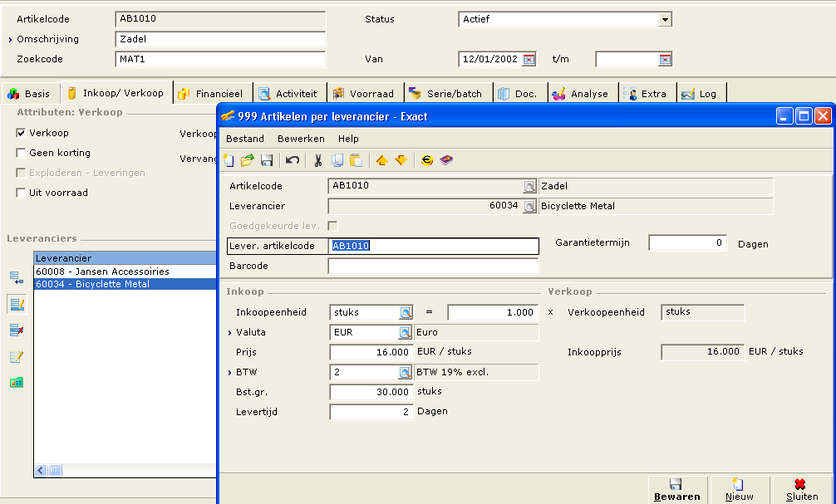
Task: Open the Artikelcode lookup browse icon
Action: (x=529, y=186)
